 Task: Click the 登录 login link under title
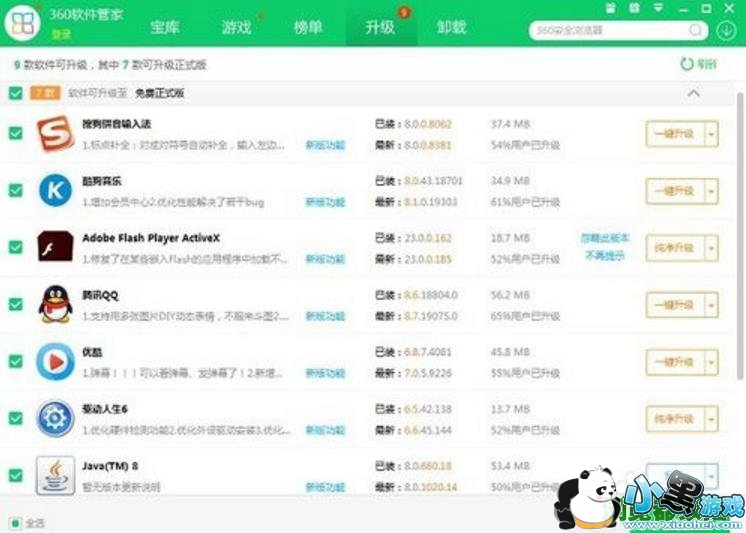(x=61, y=35)
